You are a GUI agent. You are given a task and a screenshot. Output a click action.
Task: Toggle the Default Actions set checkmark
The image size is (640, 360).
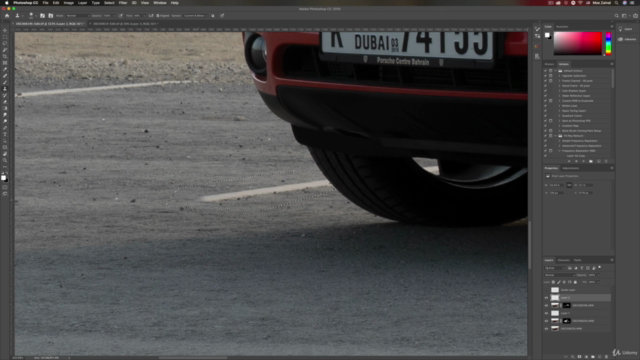[545, 71]
